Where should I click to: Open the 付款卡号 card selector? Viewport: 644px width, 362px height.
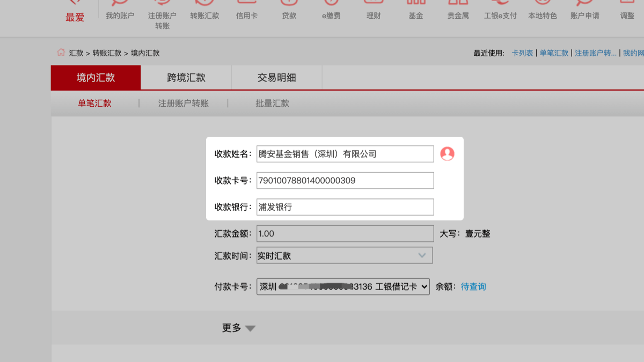pos(343,287)
